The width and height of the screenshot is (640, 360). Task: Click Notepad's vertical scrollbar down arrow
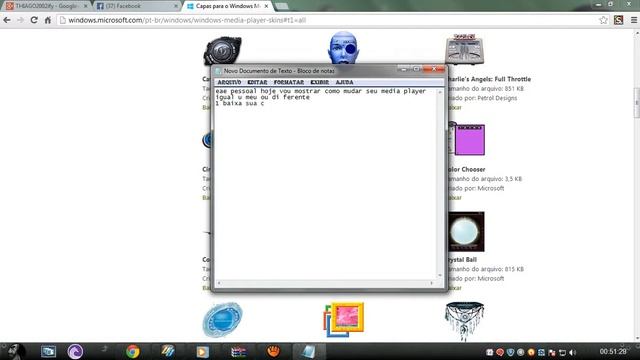tap(440, 275)
